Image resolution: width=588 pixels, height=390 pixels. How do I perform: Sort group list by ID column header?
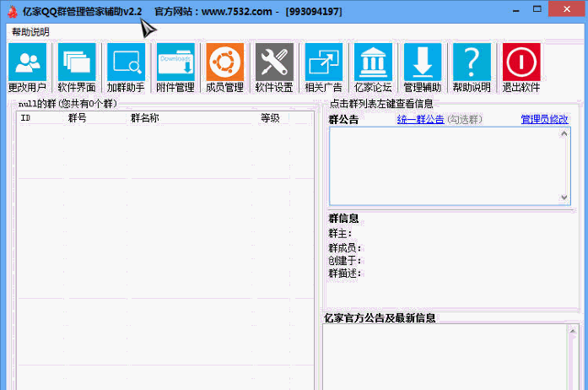(x=25, y=118)
